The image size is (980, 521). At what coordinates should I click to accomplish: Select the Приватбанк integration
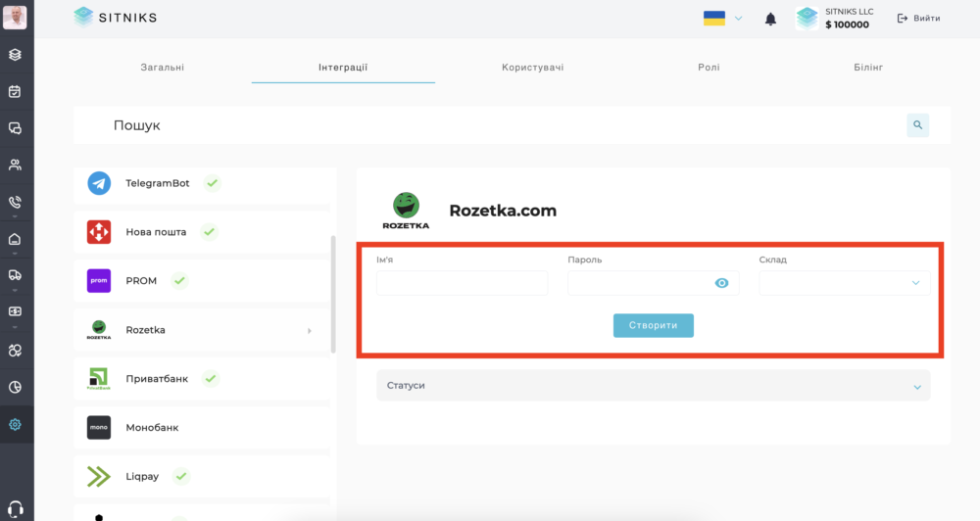(201, 379)
